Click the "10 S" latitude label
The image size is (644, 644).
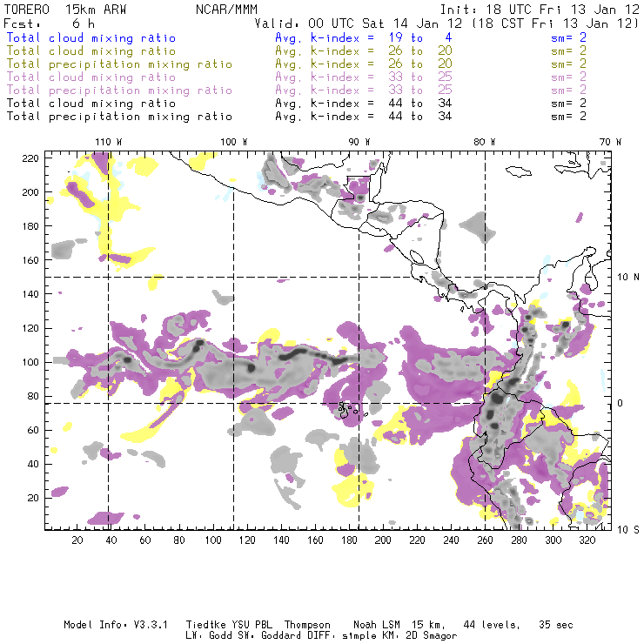(628, 530)
